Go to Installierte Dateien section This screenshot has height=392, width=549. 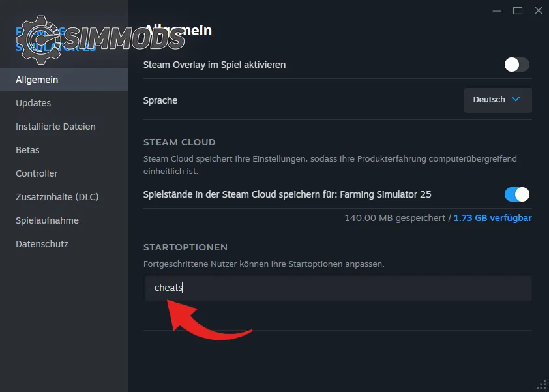55,127
